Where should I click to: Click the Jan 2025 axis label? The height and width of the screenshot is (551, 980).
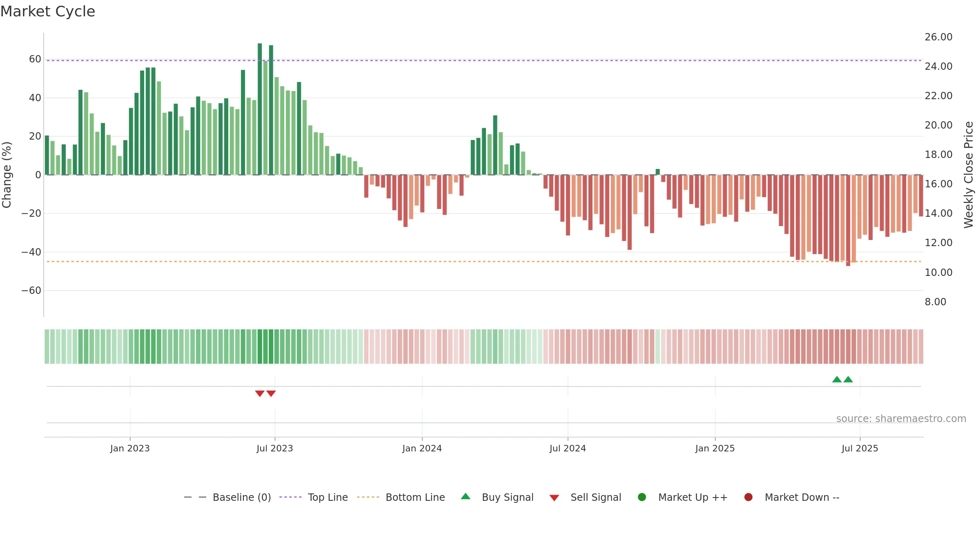[x=715, y=448]
